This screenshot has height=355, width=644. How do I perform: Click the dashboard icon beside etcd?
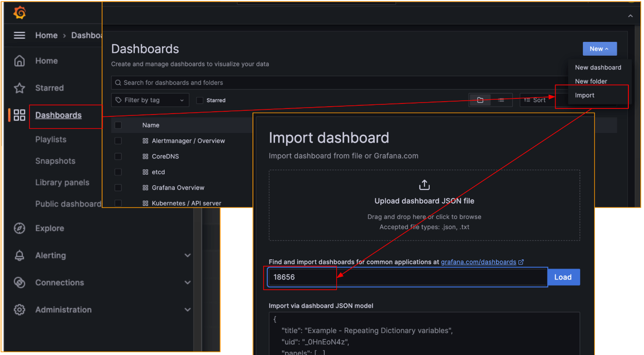145,172
